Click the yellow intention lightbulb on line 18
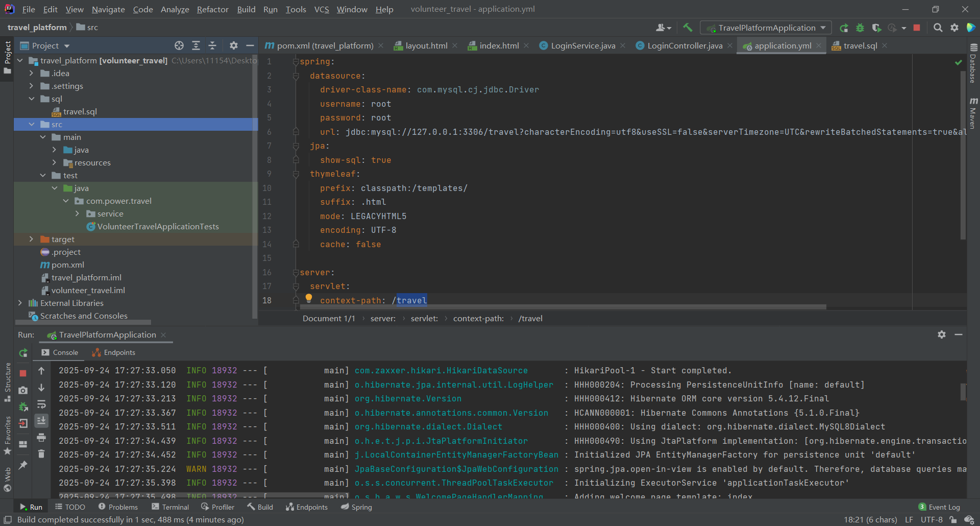This screenshot has height=526, width=980. (x=309, y=298)
